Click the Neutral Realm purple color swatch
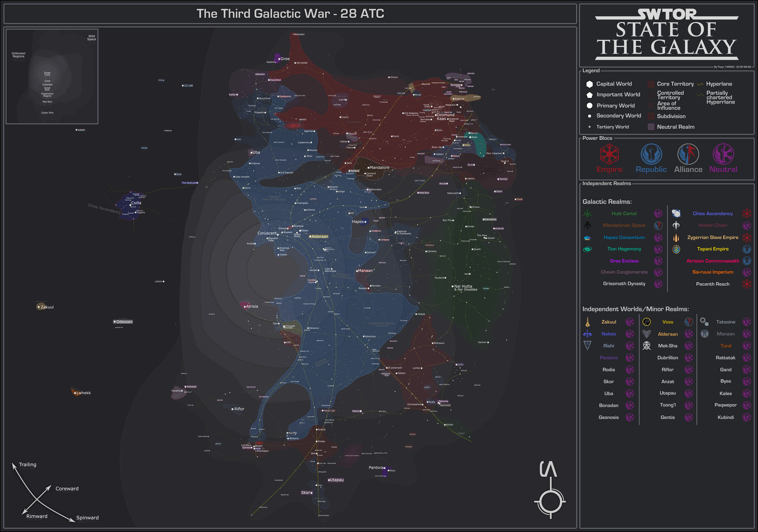 tap(650, 127)
